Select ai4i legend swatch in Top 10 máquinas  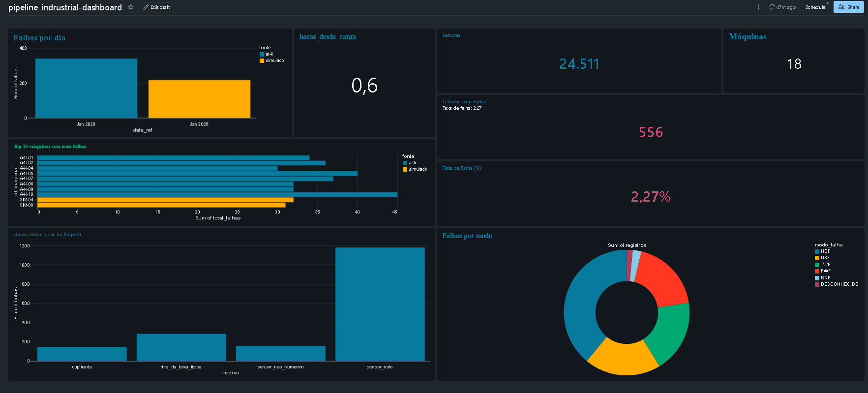point(405,163)
